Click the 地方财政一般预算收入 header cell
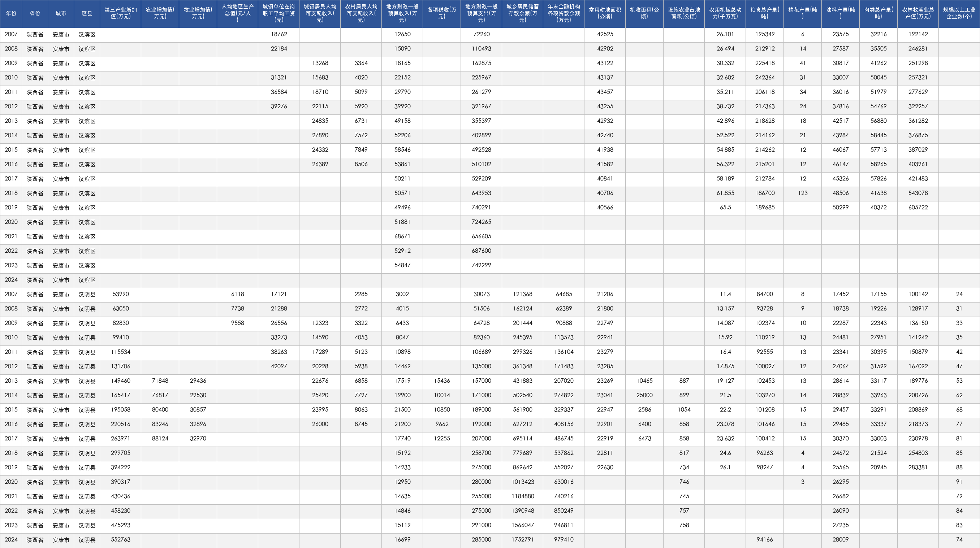Viewport: 980px width, 548px height. 402,14
